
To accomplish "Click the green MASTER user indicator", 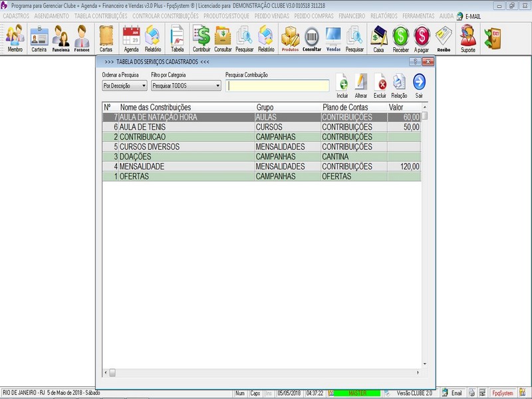I will (x=357, y=393).
